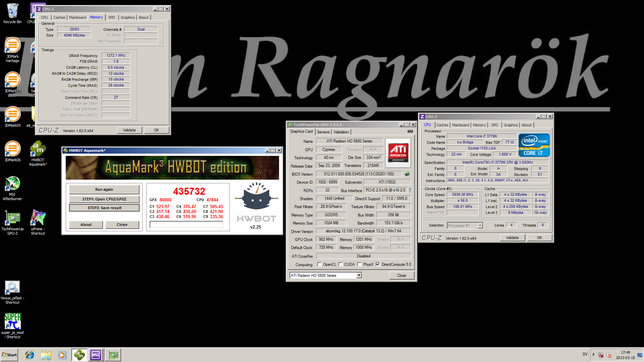
Task: Click About button in Aquamark
Action: (x=86, y=225)
